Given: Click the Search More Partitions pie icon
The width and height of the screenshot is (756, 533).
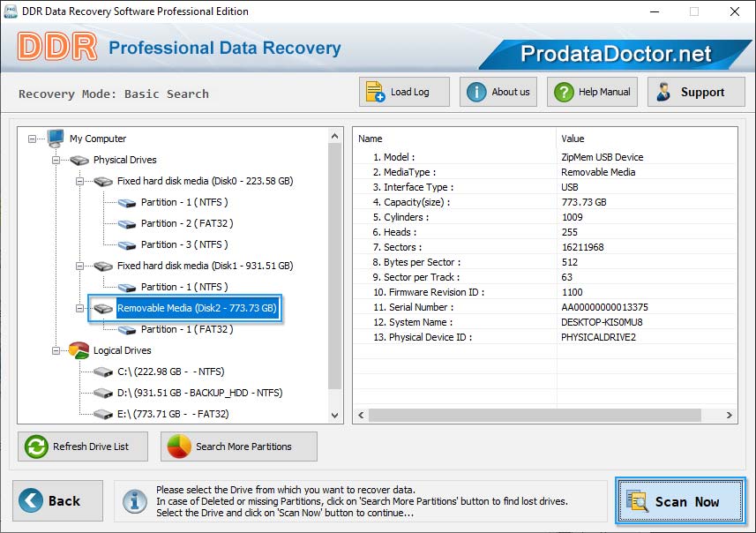Looking at the screenshot, I should 179,447.
